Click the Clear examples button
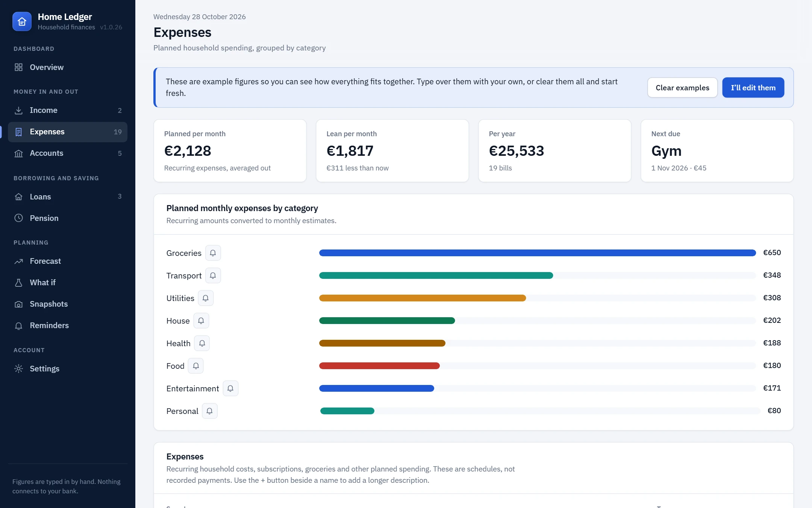Screen dimensions: 812x508 (x=682, y=88)
